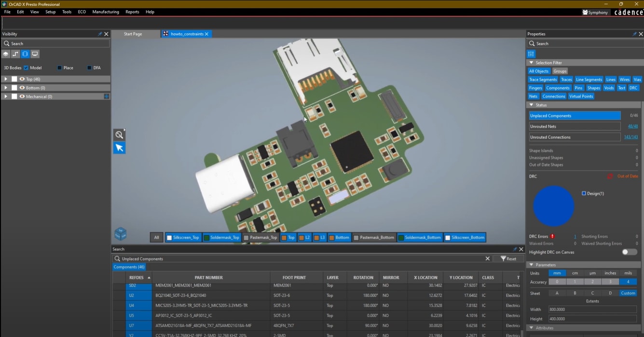
Task: Close the Properties panel
Action: [641, 34]
